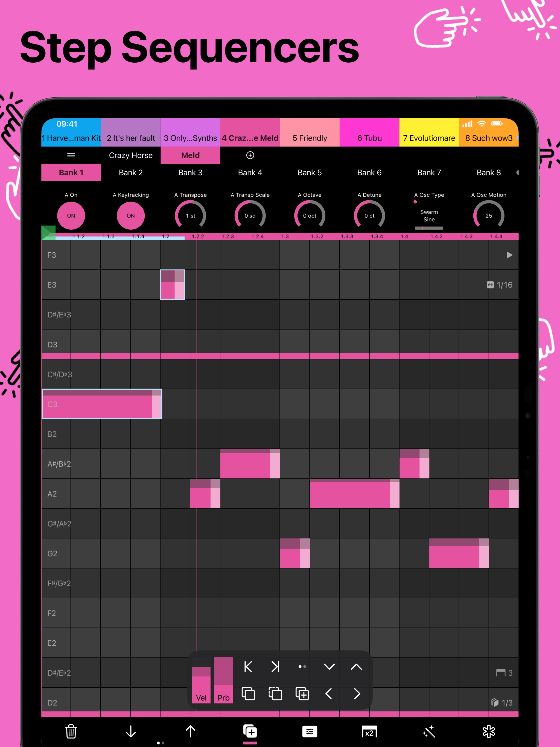Tap the two-dots icon in note popup
Image resolution: width=560 pixels, height=747 pixels.
pos(302,667)
